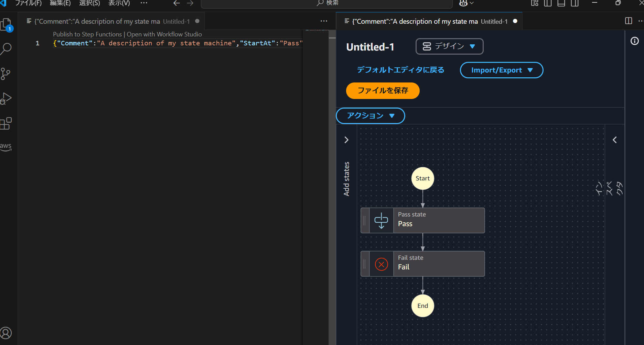
Task: Grab the Pass state drag handle
Action: coord(365,220)
